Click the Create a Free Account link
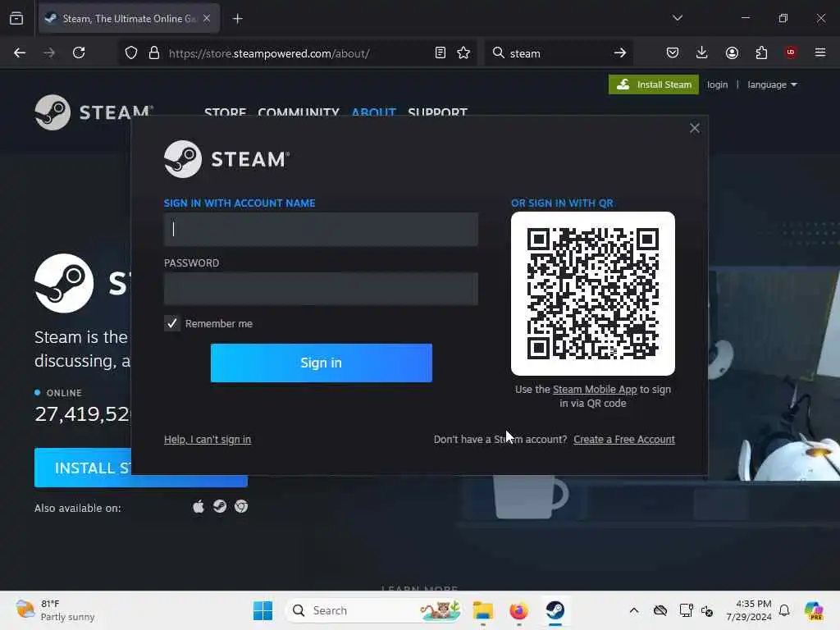Image resolution: width=840 pixels, height=630 pixels. tap(624, 440)
